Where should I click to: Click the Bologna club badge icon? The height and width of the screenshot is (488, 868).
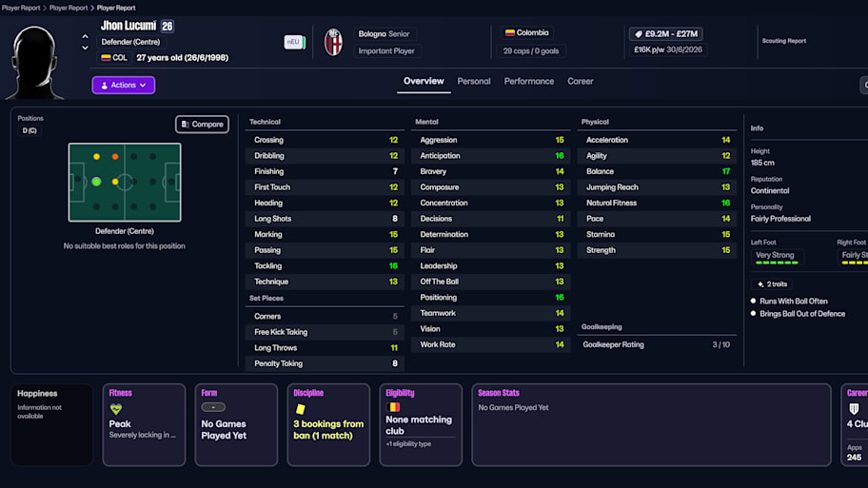333,42
